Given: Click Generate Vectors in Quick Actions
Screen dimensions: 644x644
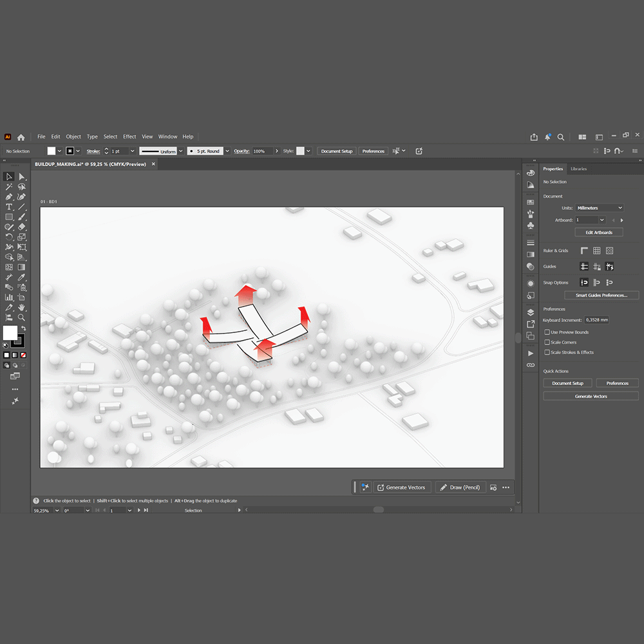Looking at the screenshot, I should [591, 396].
